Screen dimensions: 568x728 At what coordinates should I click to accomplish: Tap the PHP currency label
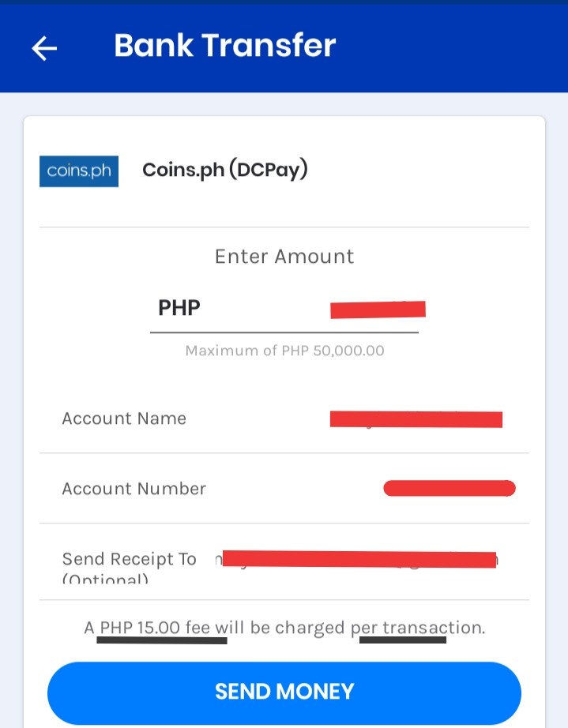click(x=179, y=307)
